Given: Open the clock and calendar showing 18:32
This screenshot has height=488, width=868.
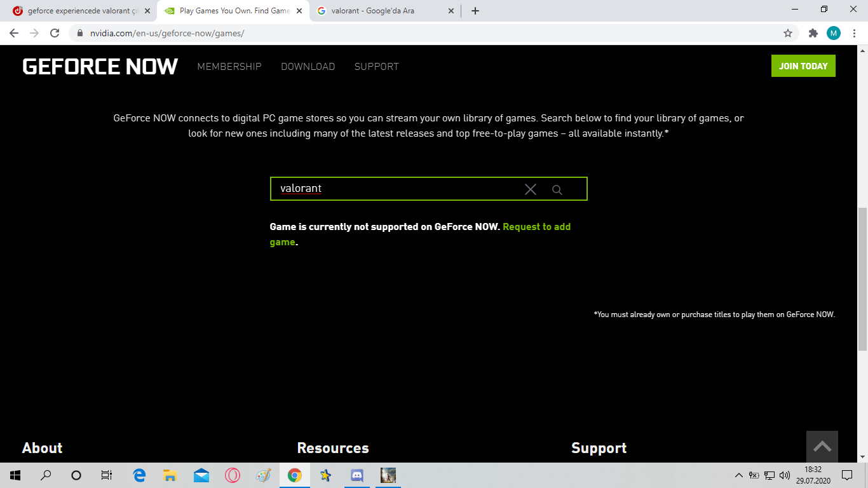Looking at the screenshot, I should click(815, 475).
